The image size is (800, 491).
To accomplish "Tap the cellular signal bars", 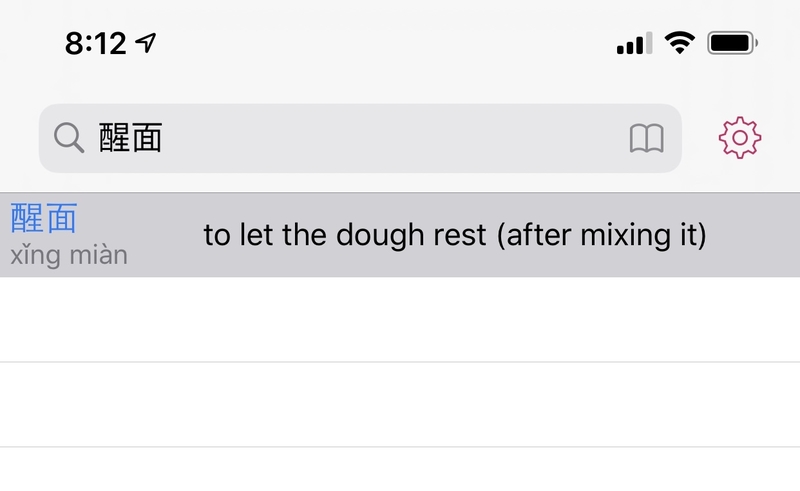I will (x=634, y=43).
